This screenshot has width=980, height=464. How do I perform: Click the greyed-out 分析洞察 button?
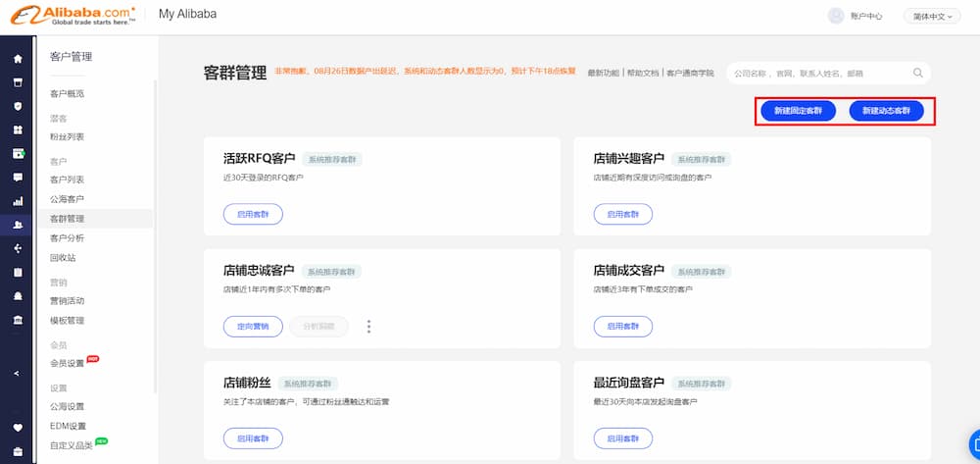(318, 327)
